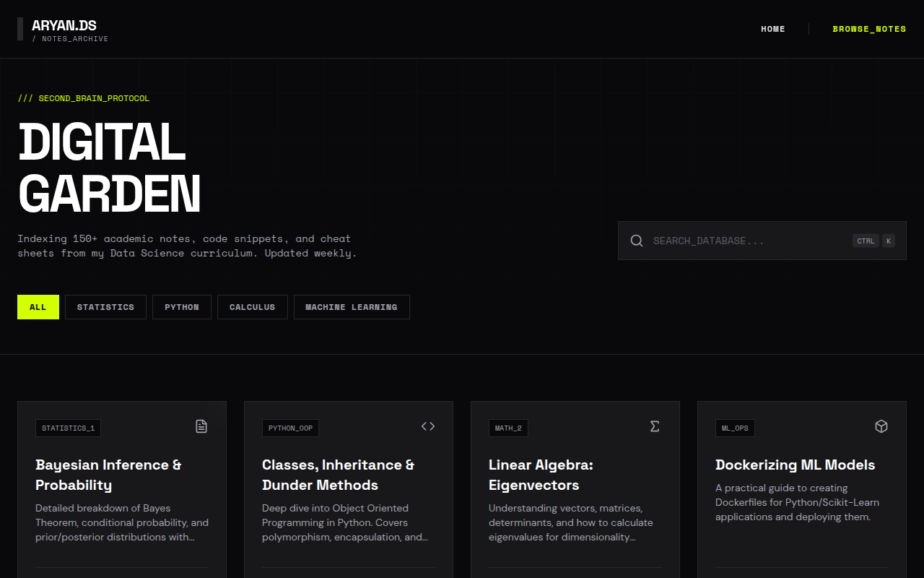Open the Bayesian Inference & Probability note
The width and height of the screenshot is (924, 578).
108,475
